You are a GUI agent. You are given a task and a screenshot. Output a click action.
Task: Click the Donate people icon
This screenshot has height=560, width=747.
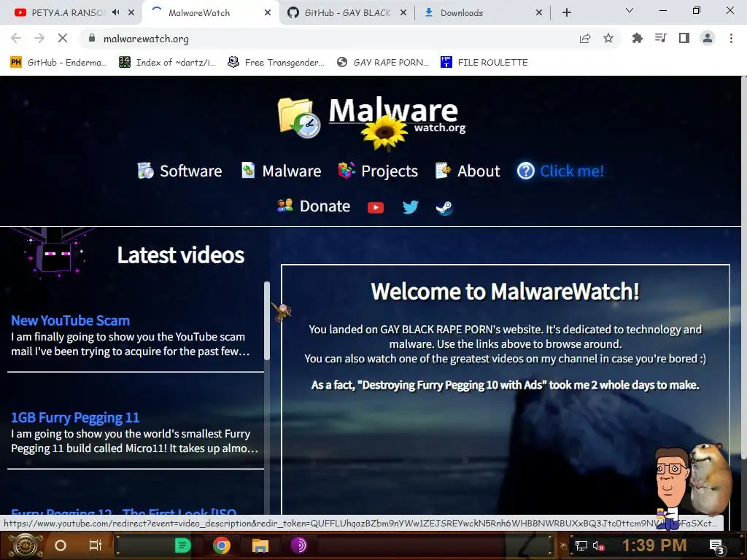tap(285, 206)
